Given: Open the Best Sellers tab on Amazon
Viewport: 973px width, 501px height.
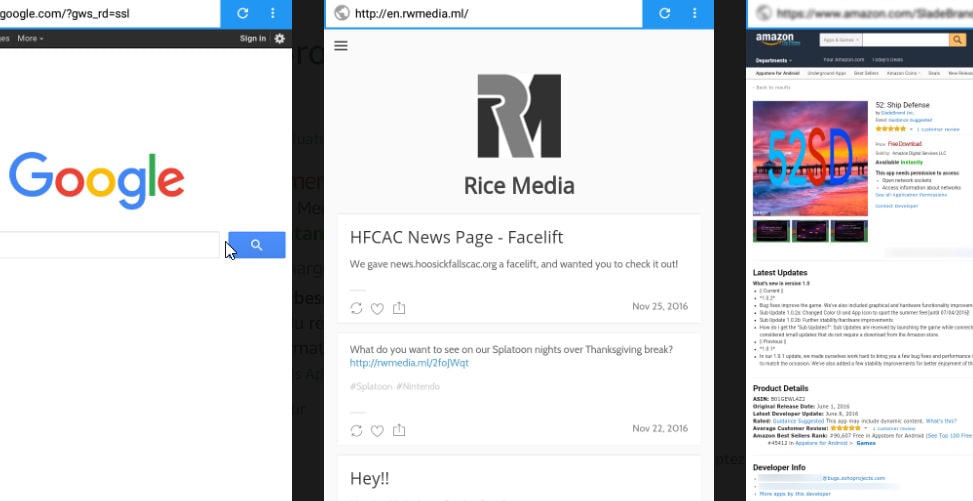Looking at the screenshot, I should click(x=866, y=73).
